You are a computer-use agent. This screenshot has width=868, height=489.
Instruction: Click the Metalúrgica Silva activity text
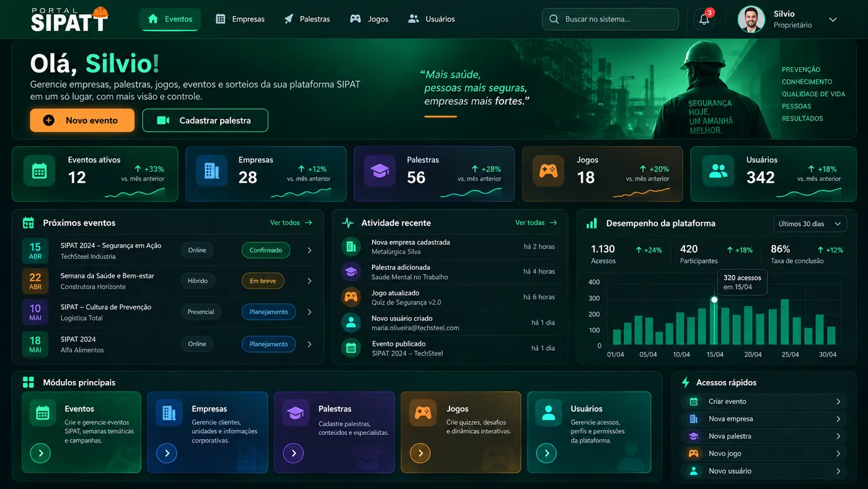pyautogui.click(x=396, y=252)
